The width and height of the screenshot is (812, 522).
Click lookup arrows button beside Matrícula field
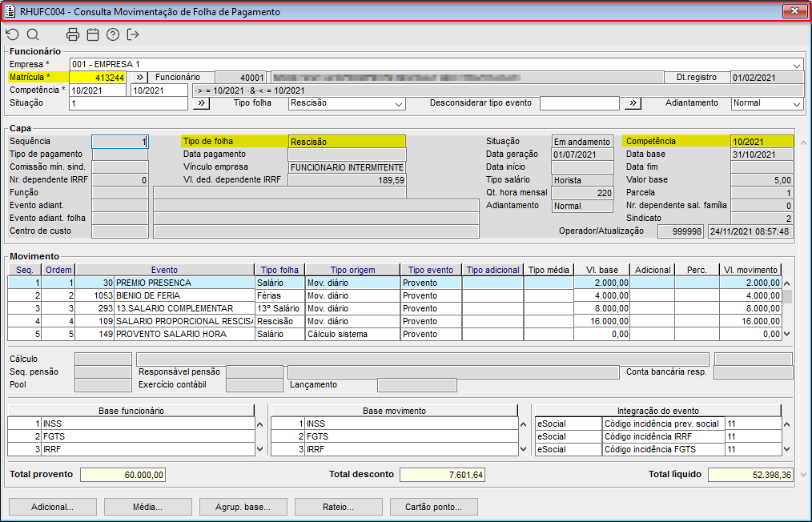[x=139, y=78]
